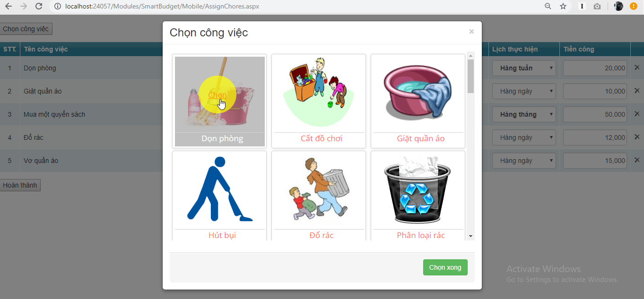This screenshot has width=644, height=299.
Task: Click the 20,000 wage input field
Action: 595,68
